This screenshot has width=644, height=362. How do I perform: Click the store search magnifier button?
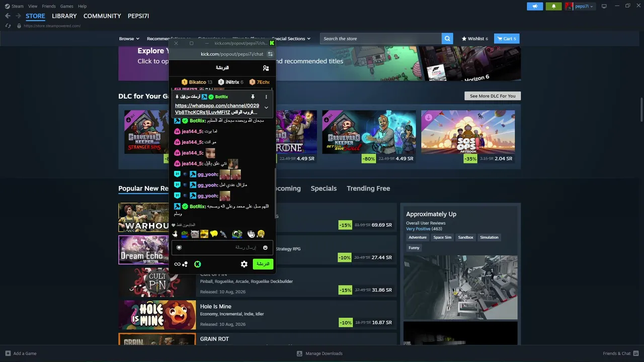(x=447, y=39)
